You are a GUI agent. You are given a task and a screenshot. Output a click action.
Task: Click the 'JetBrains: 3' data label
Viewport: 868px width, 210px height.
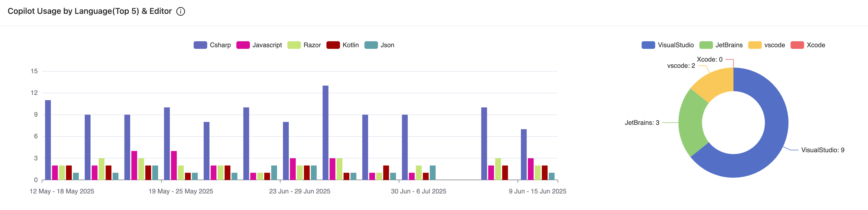[642, 123]
